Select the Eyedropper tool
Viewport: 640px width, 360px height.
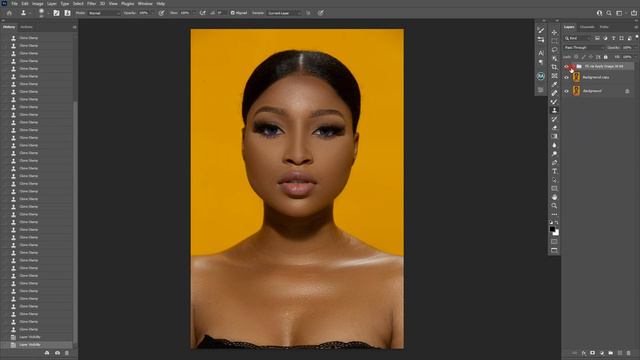(x=554, y=84)
